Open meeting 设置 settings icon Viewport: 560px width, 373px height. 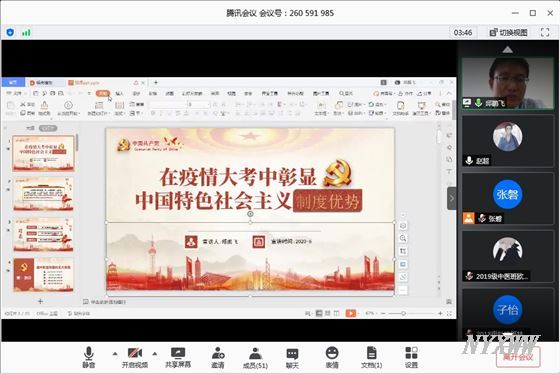tap(411, 357)
